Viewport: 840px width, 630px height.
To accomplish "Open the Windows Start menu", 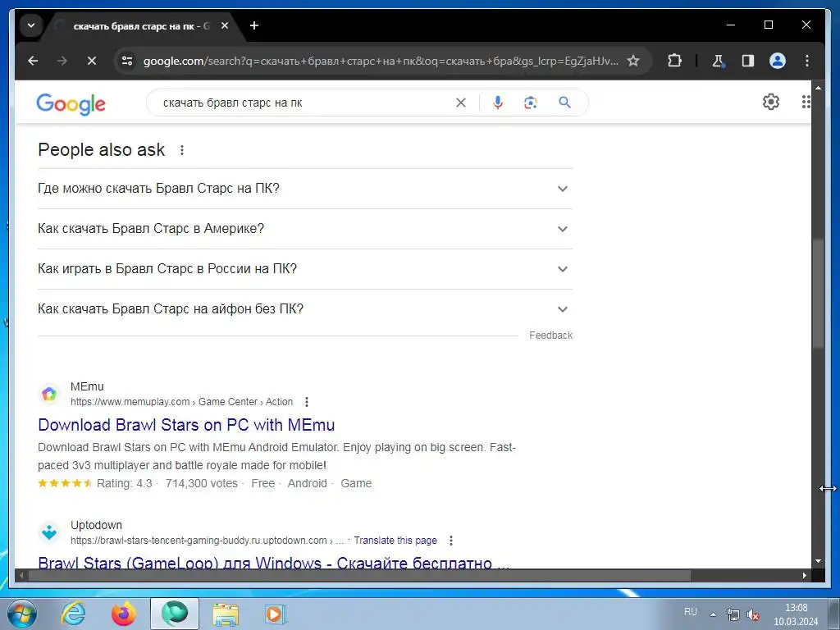I will point(21,614).
